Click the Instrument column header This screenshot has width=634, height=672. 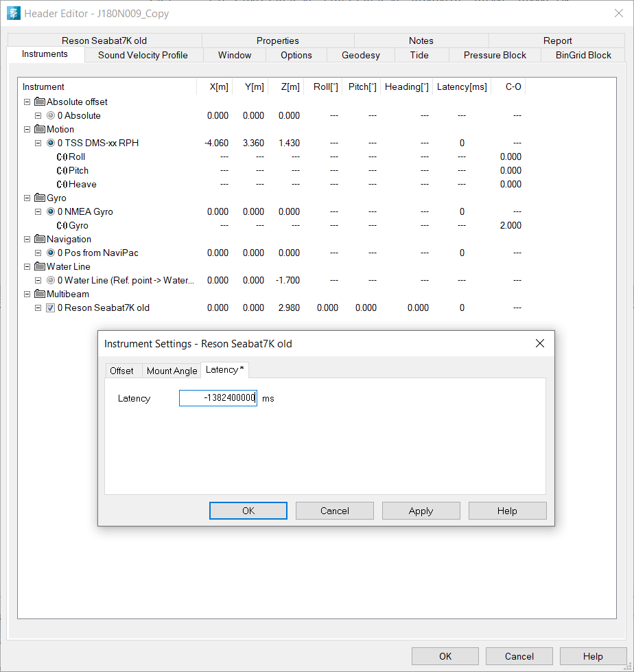point(107,86)
